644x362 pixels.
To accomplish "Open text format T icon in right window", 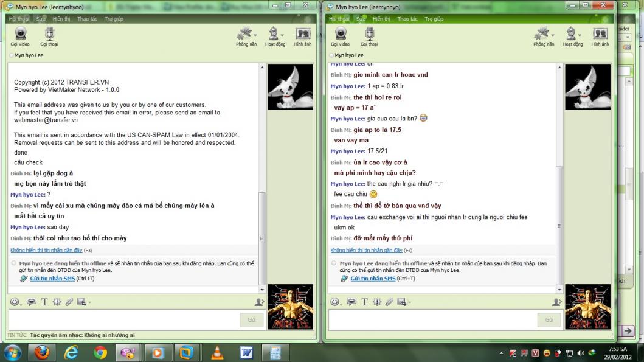I will tap(364, 302).
